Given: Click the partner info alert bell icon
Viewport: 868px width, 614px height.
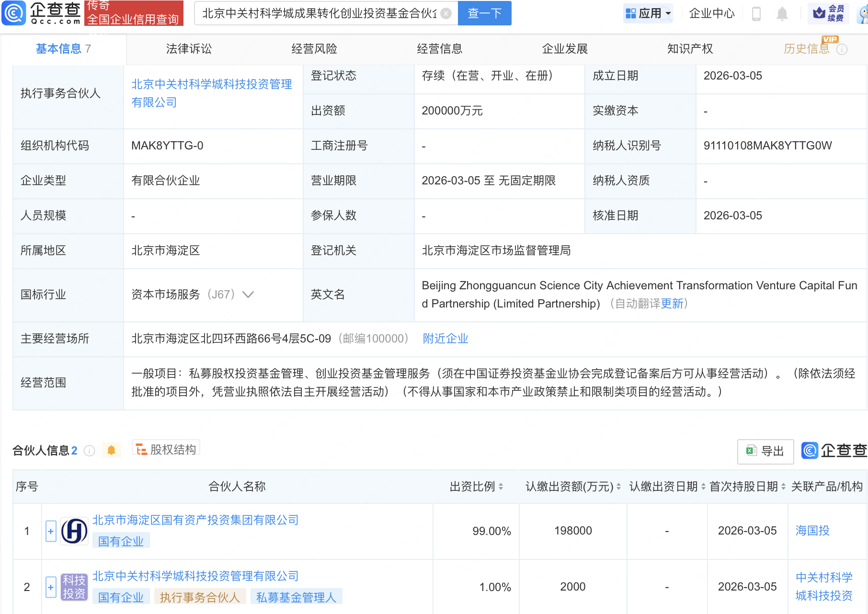Looking at the screenshot, I should (111, 450).
